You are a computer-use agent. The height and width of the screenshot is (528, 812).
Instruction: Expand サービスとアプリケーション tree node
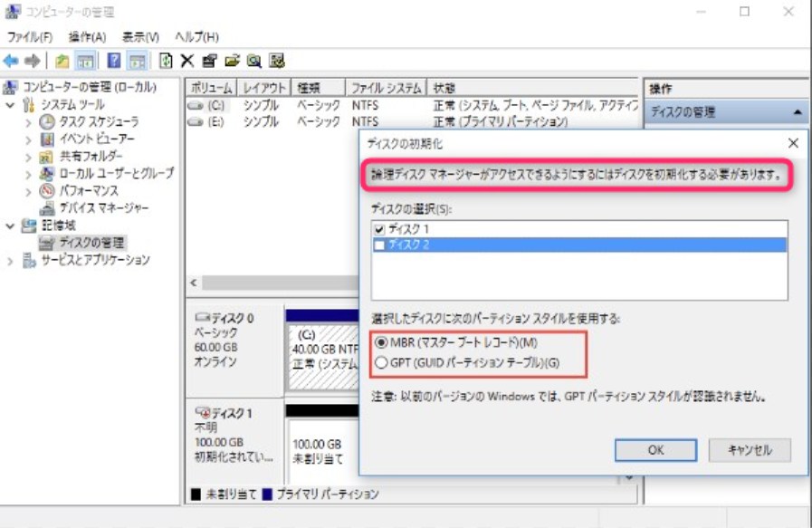(11, 261)
